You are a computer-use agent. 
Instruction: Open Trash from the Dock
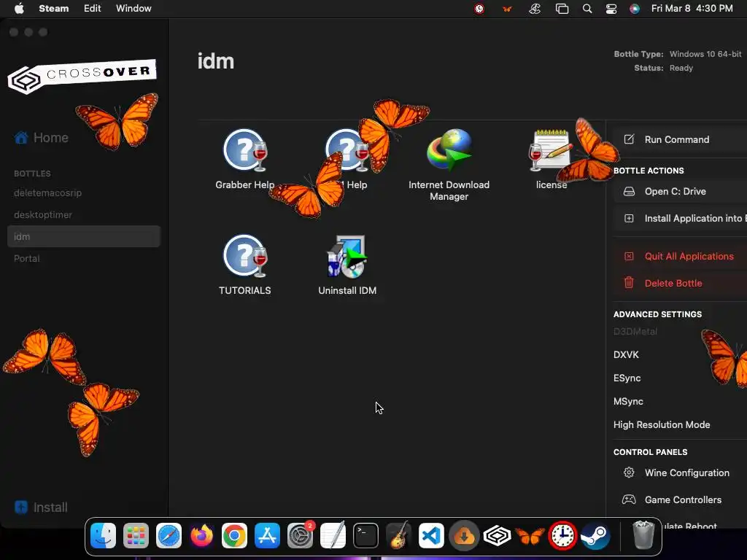pyautogui.click(x=643, y=535)
